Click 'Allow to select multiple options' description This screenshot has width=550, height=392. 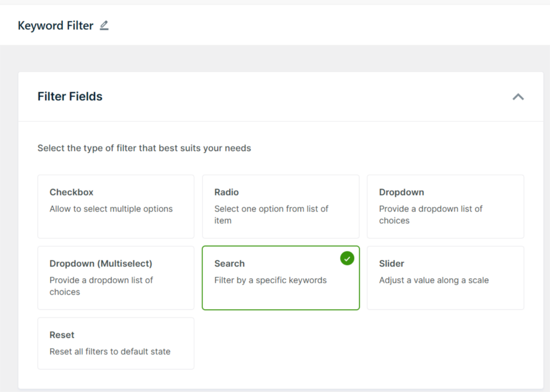(x=111, y=209)
